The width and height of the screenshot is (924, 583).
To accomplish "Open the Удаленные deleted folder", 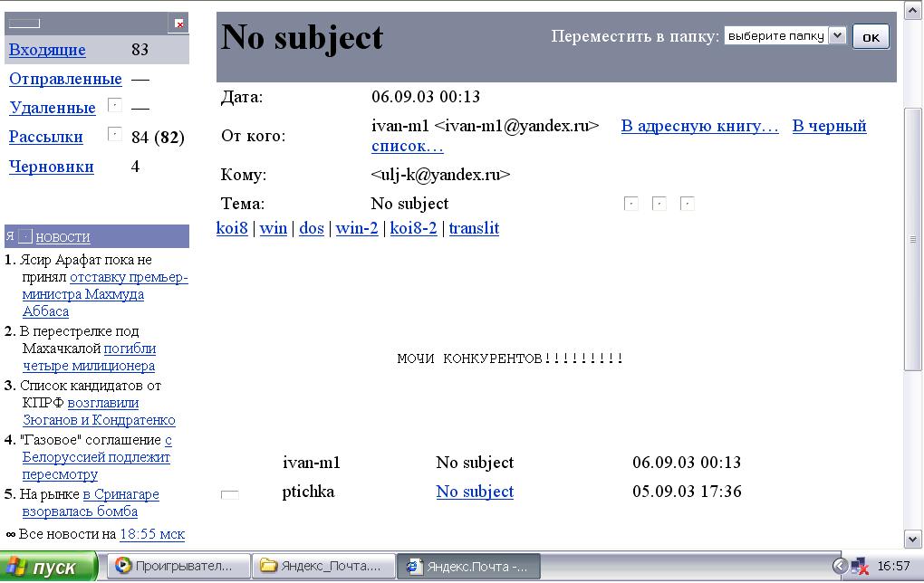I will (x=53, y=108).
